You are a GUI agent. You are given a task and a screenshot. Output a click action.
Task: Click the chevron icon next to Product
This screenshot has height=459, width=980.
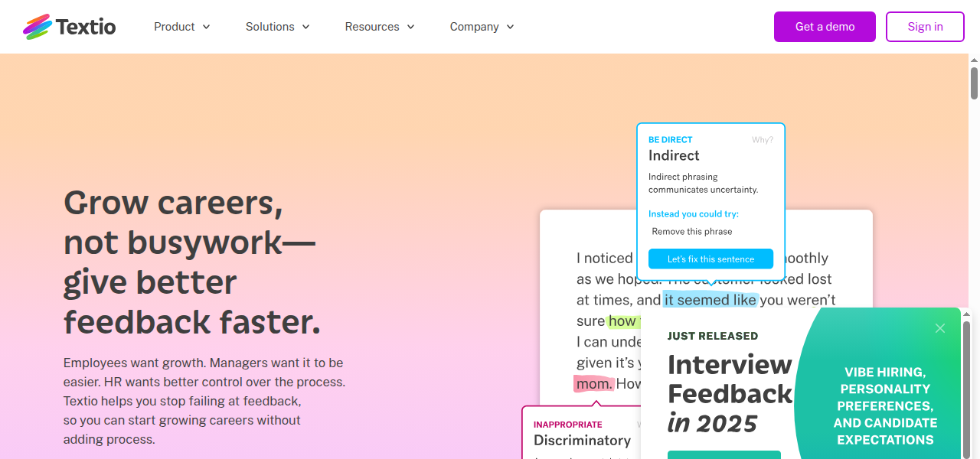coord(207,27)
